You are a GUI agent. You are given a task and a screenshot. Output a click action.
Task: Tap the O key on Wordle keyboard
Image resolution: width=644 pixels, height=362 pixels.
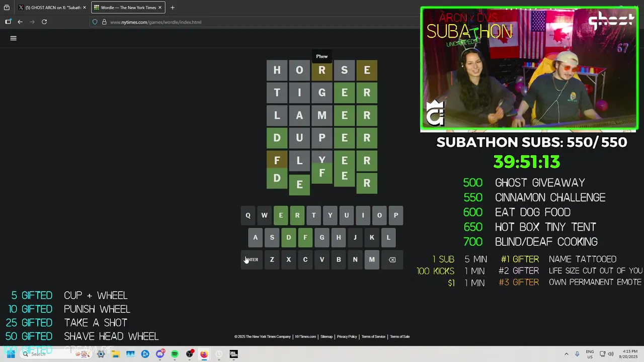coord(379,215)
